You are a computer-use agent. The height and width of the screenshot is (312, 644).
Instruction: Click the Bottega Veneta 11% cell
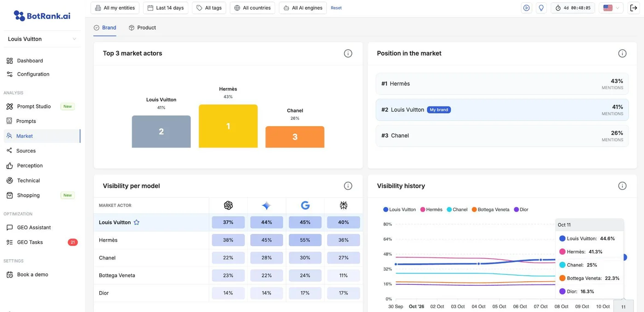pos(344,275)
